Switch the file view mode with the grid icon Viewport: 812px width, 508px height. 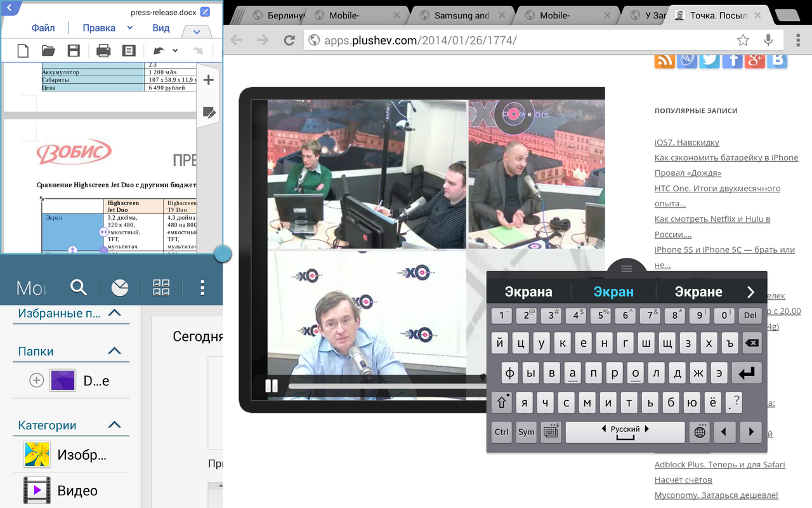(x=161, y=288)
